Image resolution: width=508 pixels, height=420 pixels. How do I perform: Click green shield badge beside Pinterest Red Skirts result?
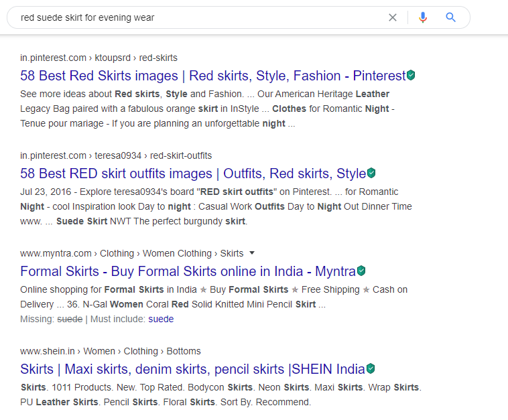(411, 76)
